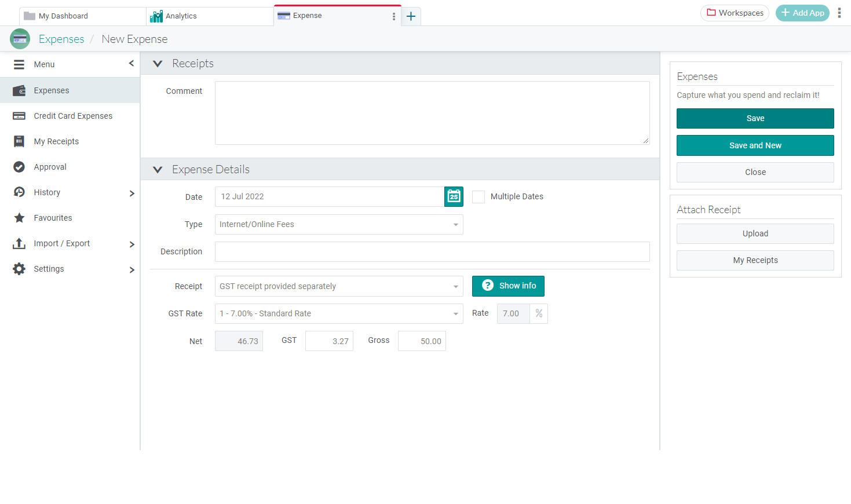Collapse the Expense Details section
Screen dimensions: 851x504
pyautogui.click(x=157, y=169)
